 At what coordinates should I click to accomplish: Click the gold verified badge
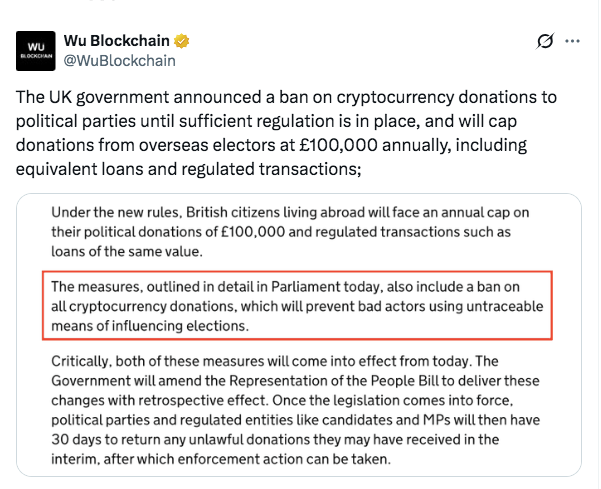point(181,42)
